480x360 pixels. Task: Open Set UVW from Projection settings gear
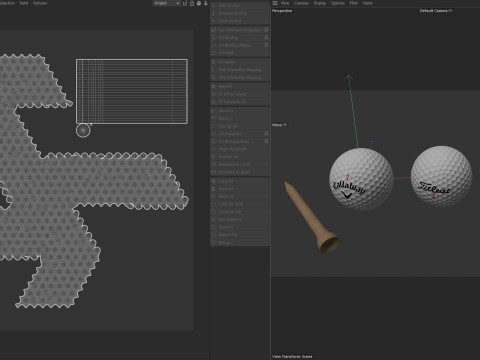click(x=266, y=30)
